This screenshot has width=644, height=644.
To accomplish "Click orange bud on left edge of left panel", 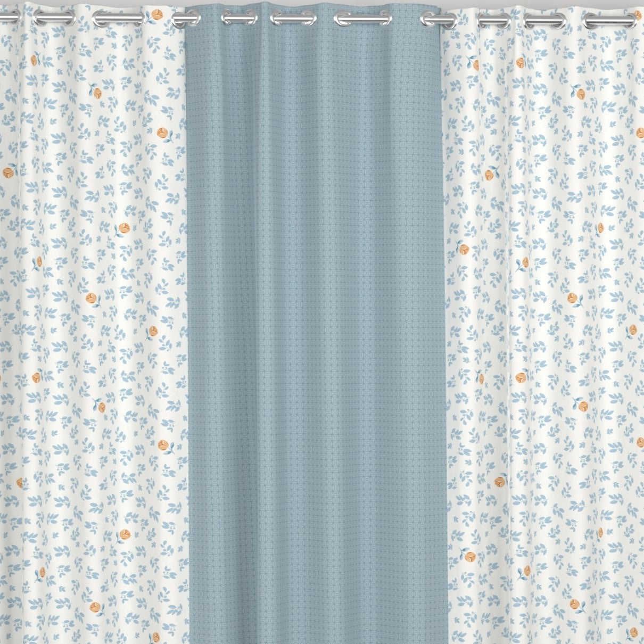I will pyautogui.click(x=7, y=172).
